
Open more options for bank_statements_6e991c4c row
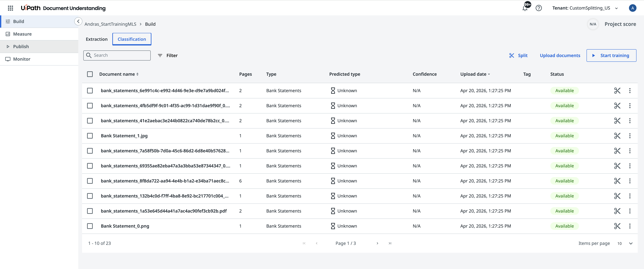[629, 91]
